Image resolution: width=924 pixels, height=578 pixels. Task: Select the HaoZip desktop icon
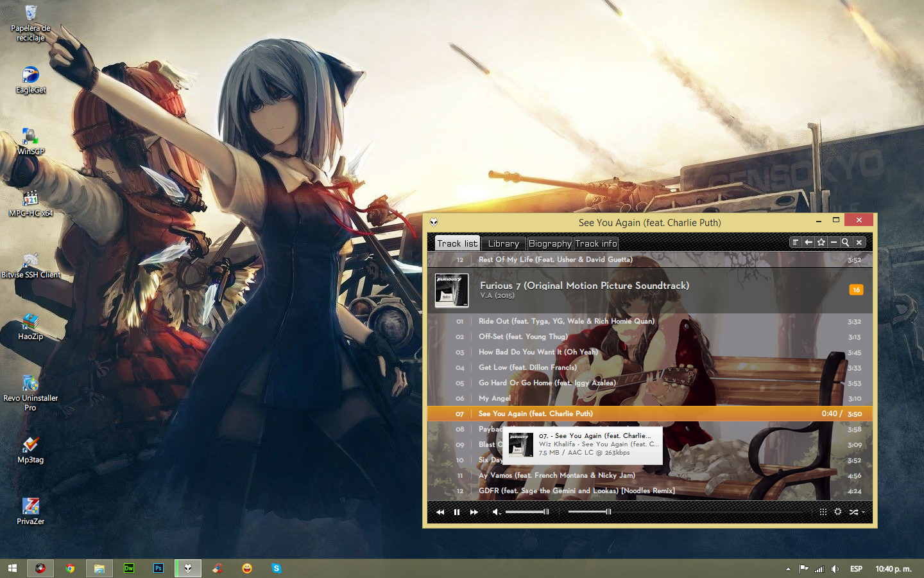point(30,327)
